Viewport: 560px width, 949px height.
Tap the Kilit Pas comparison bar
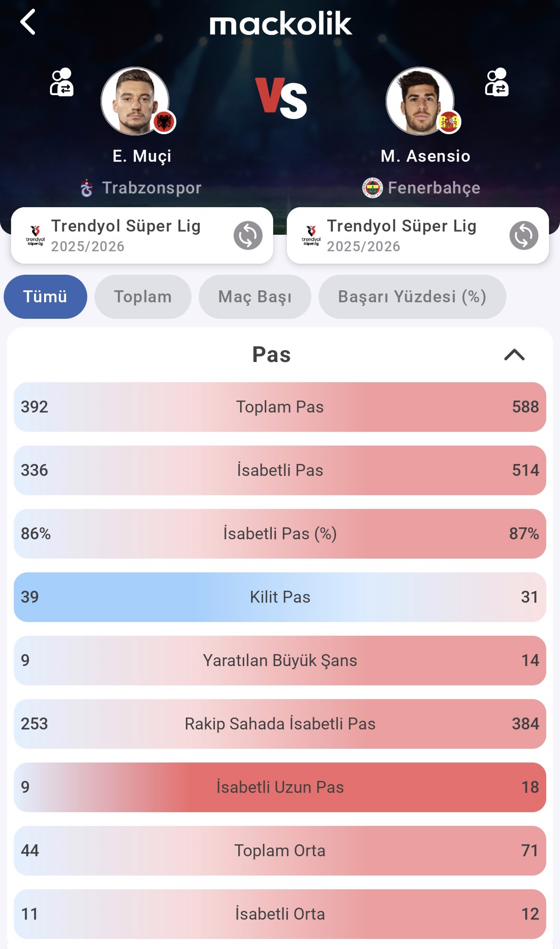point(280,597)
